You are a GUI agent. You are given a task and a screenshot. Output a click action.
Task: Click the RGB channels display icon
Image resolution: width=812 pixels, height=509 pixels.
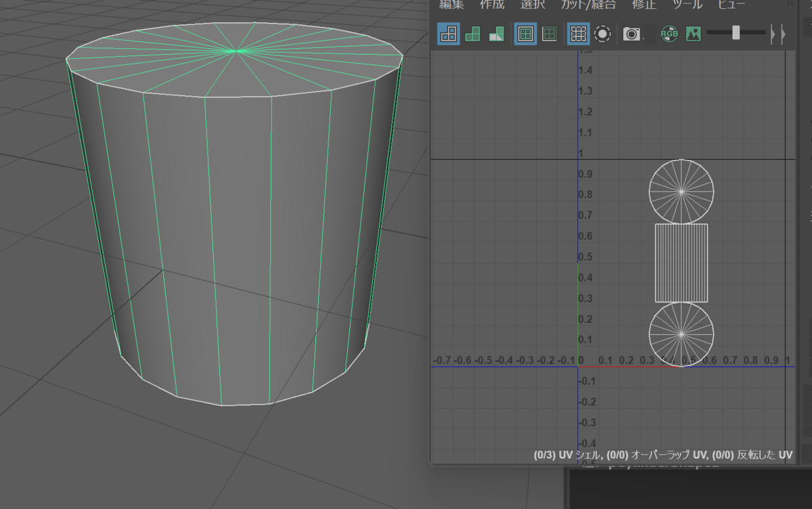coord(669,33)
